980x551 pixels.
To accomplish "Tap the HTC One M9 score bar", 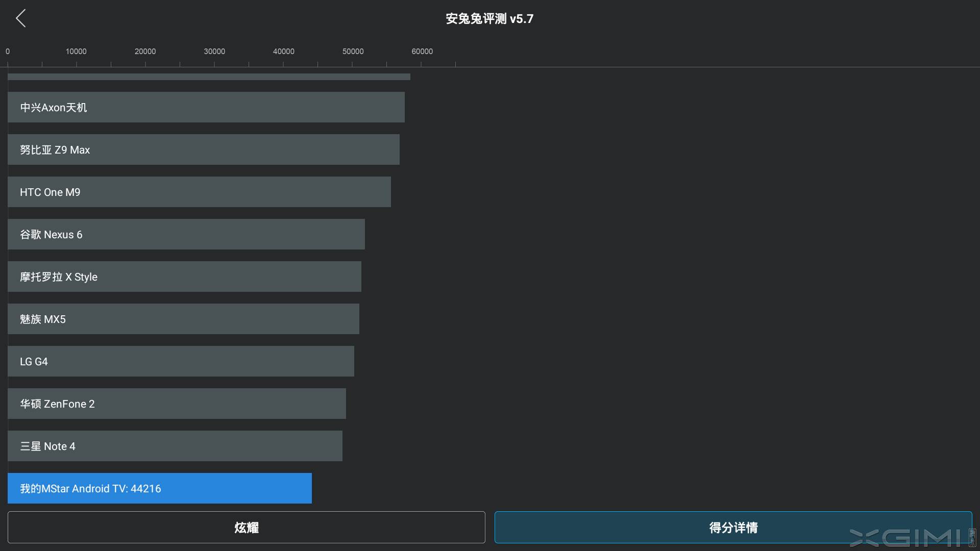I will point(199,192).
